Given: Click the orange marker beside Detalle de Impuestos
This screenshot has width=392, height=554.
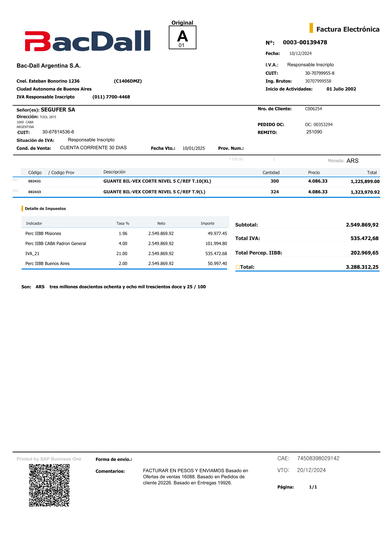Looking at the screenshot, I should 22,209.
